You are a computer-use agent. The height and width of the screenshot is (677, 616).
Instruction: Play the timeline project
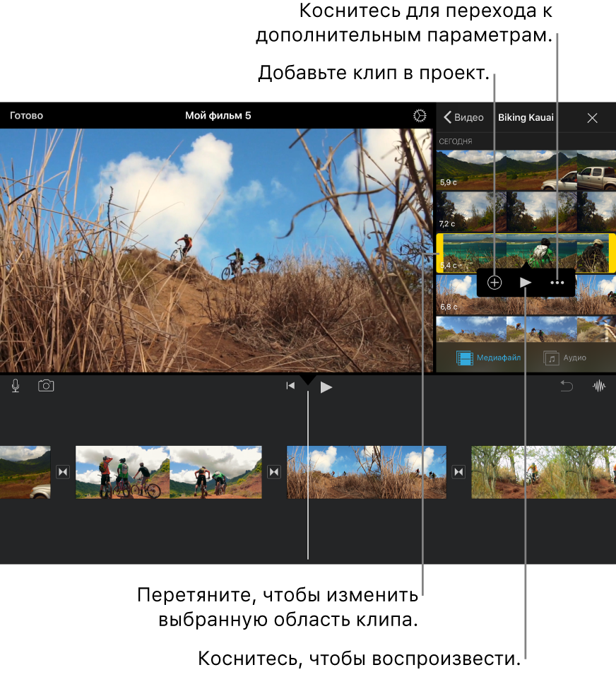(326, 387)
